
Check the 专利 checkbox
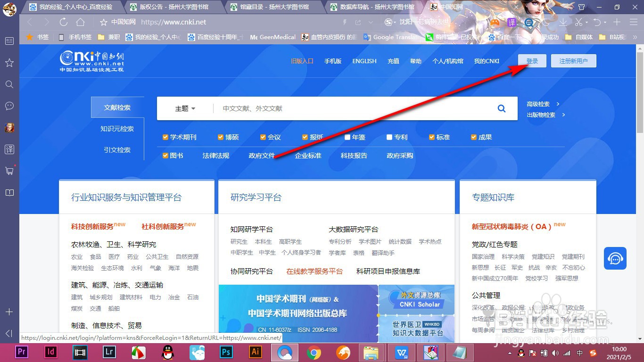pyautogui.click(x=389, y=137)
